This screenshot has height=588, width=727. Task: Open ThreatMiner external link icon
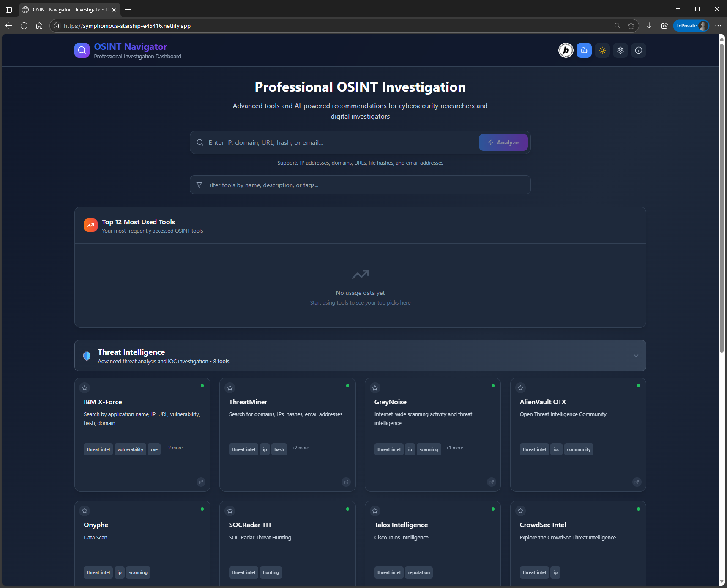[x=346, y=482]
